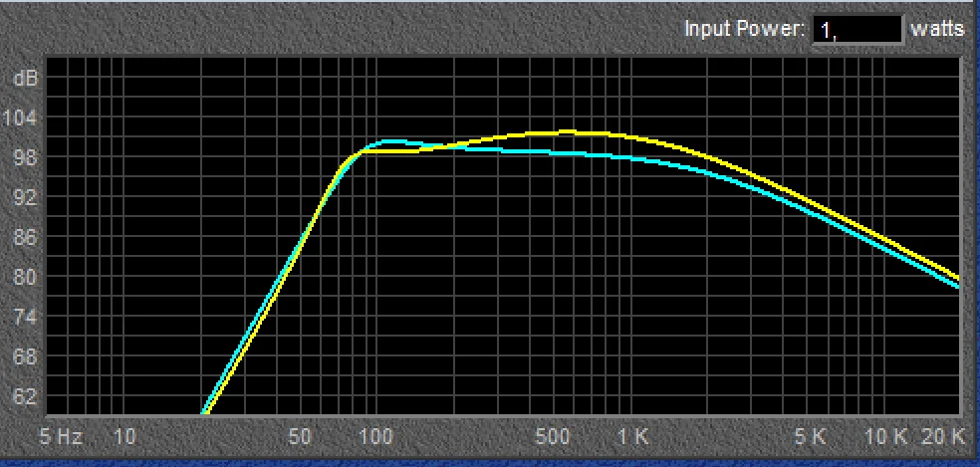
Task: Click the 'watts' unit label
Action: tap(937, 29)
